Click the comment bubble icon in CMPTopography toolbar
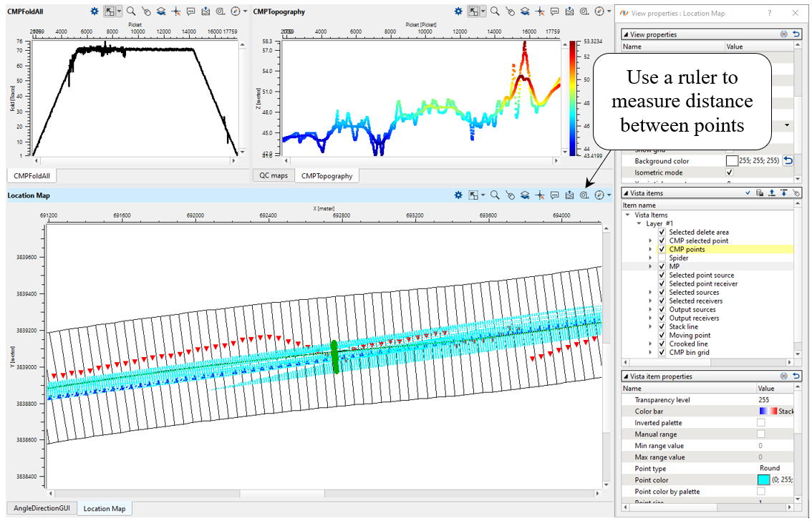The height and width of the screenshot is (521, 812). click(554, 11)
